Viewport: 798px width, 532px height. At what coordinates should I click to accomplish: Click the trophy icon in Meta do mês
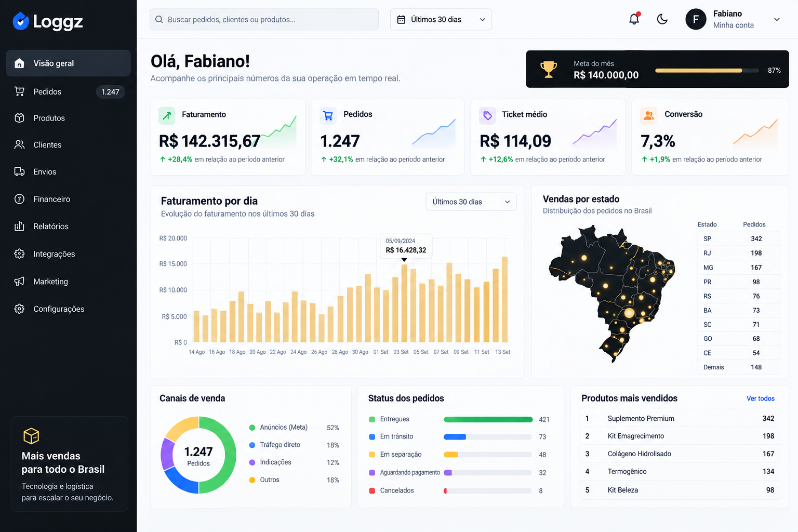(x=549, y=69)
